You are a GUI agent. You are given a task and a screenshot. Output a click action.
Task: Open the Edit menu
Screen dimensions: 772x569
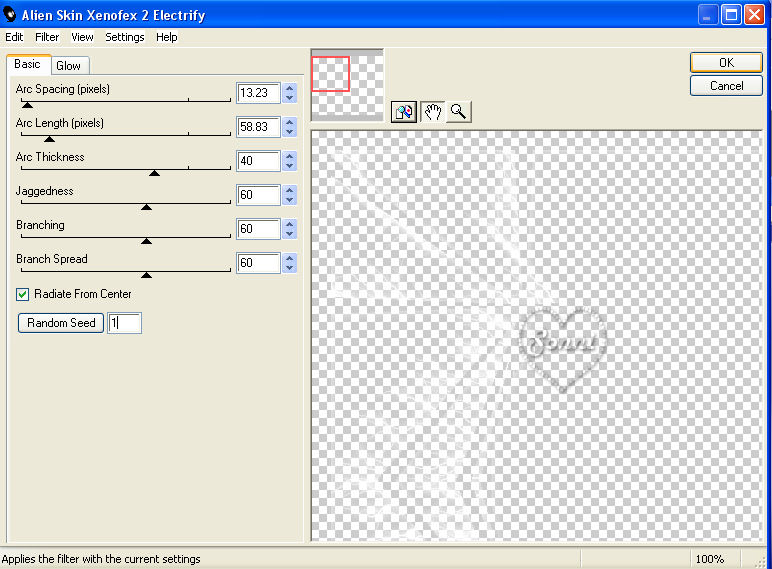click(14, 37)
